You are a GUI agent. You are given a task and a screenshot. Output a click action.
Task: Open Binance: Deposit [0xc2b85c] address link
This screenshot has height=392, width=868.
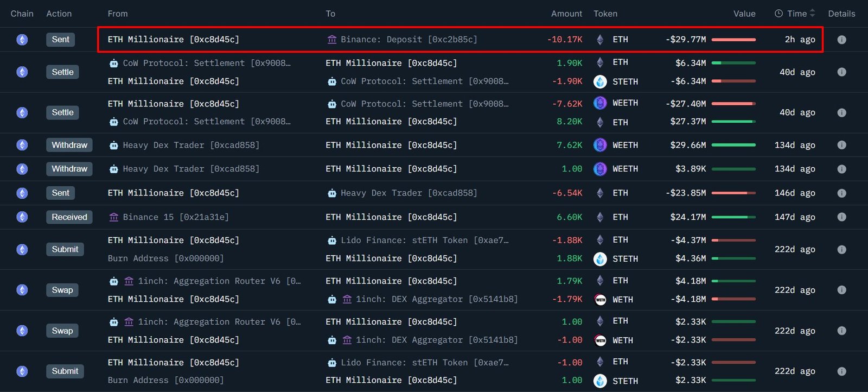pos(409,40)
